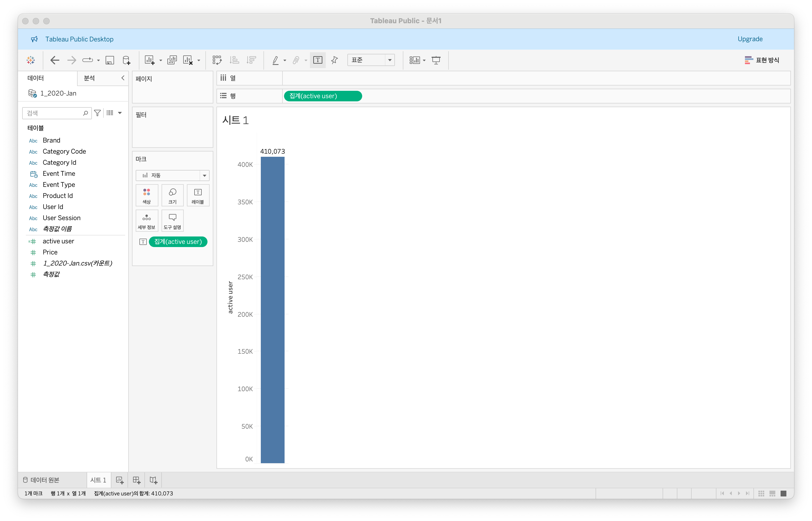Click the 레이블 marks card button
The image size is (812, 521).
pyautogui.click(x=198, y=196)
